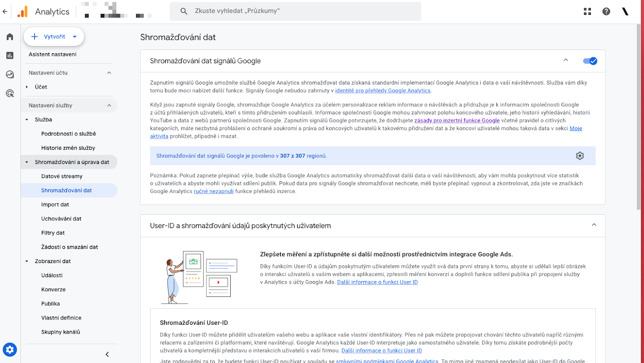Open Uchovávání dat

[61, 219]
